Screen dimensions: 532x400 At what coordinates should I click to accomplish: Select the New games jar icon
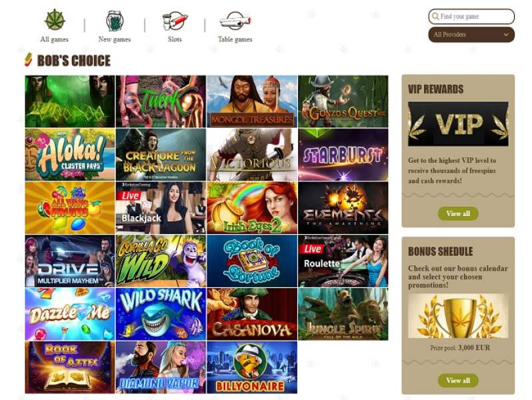[x=115, y=21]
